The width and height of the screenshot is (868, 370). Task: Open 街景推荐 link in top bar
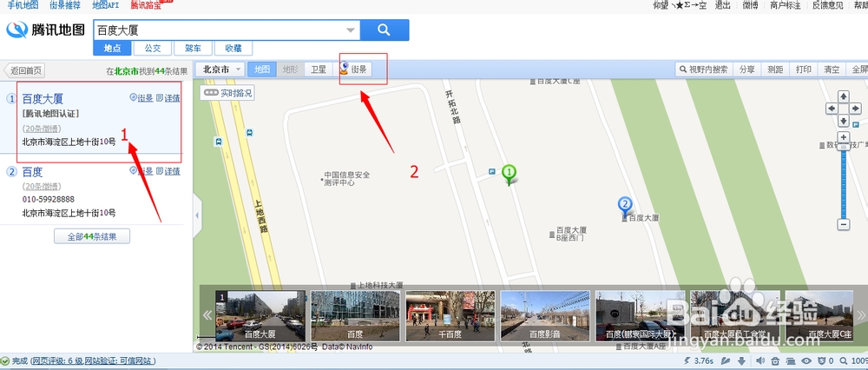[65, 5]
